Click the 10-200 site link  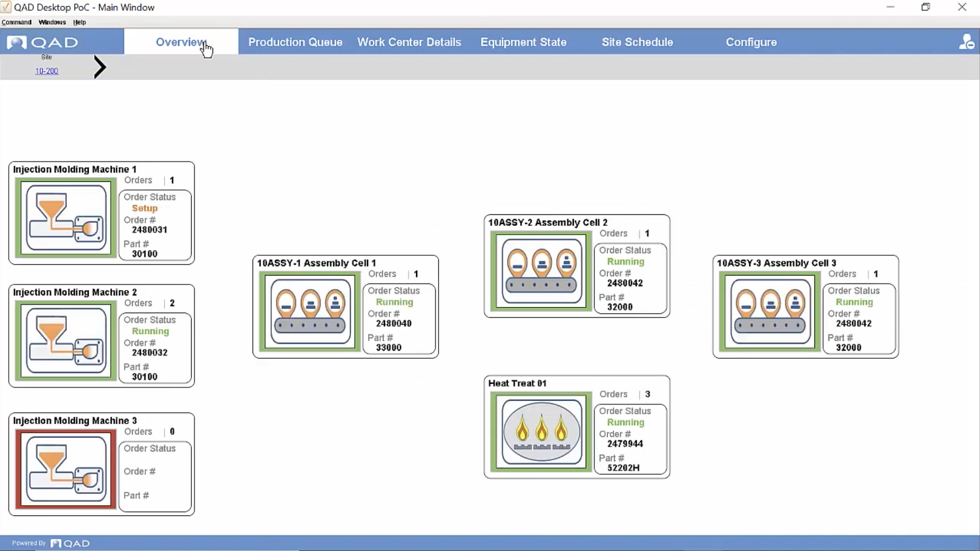click(46, 71)
